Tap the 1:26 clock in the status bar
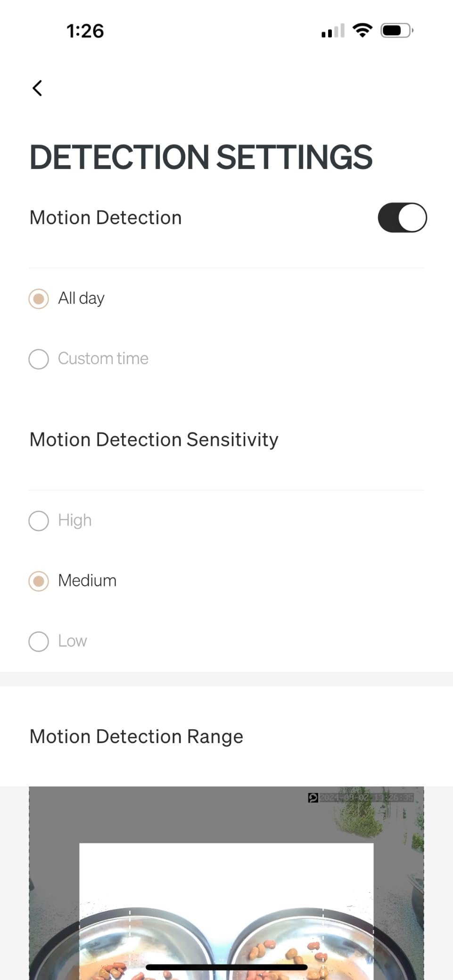The height and width of the screenshot is (980, 453). 85,31
